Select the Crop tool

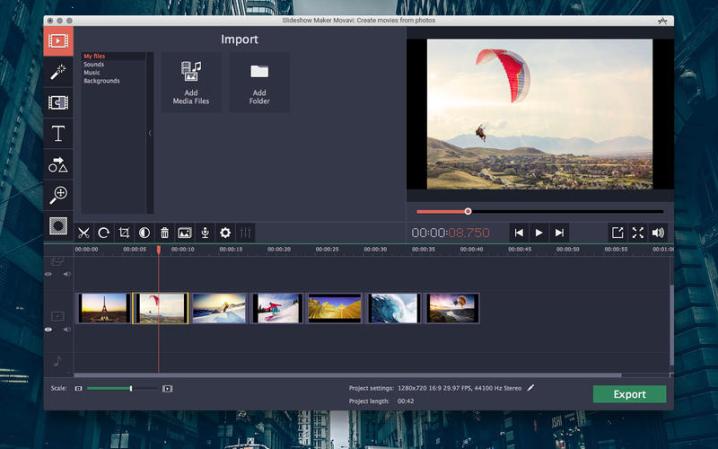pos(124,233)
